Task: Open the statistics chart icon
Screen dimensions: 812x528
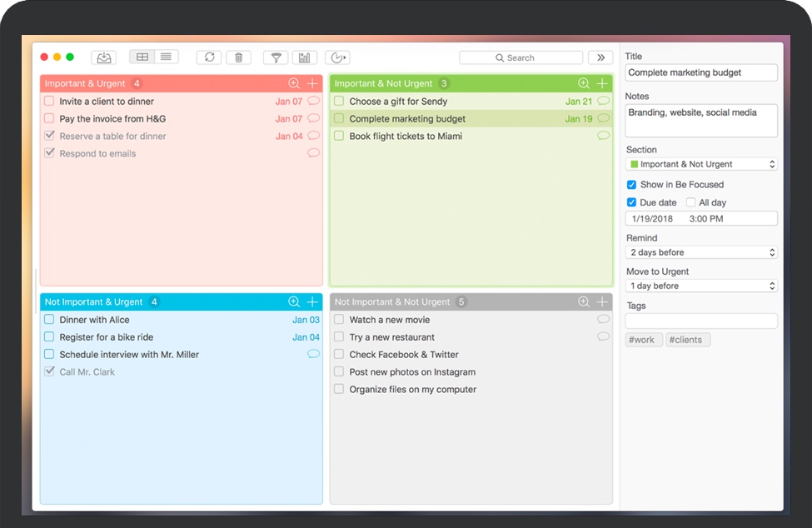Action: click(305, 57)
